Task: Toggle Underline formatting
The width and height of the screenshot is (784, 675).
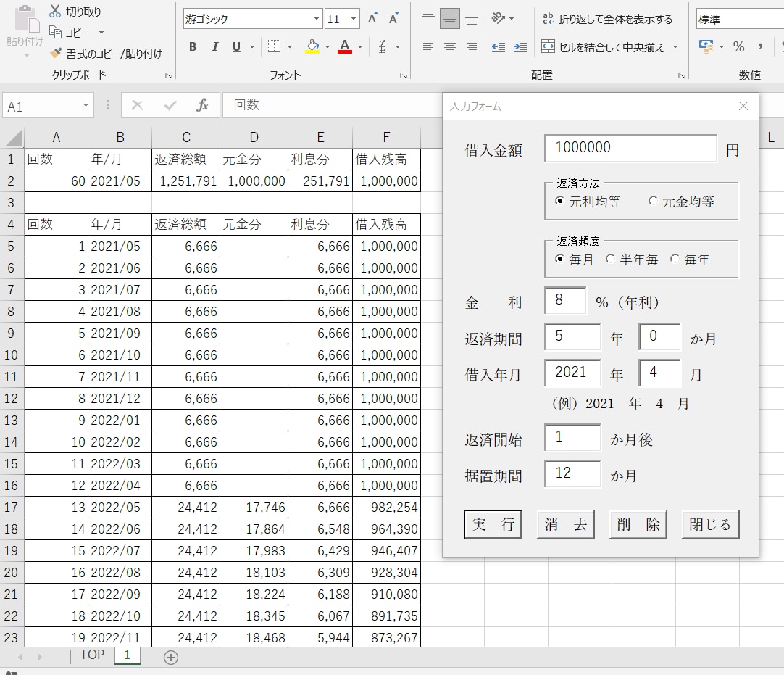Action: [236, 47]
